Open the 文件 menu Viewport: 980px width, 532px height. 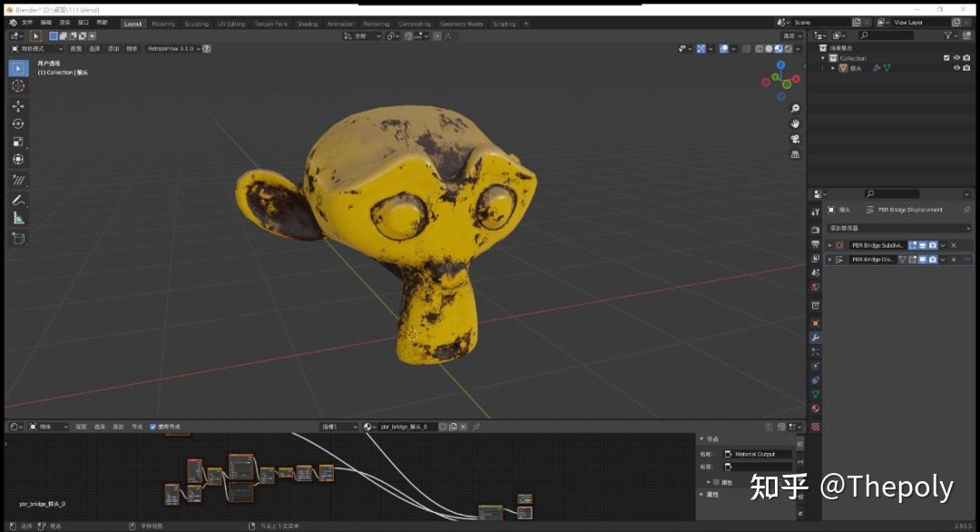[x=26, y=23]
